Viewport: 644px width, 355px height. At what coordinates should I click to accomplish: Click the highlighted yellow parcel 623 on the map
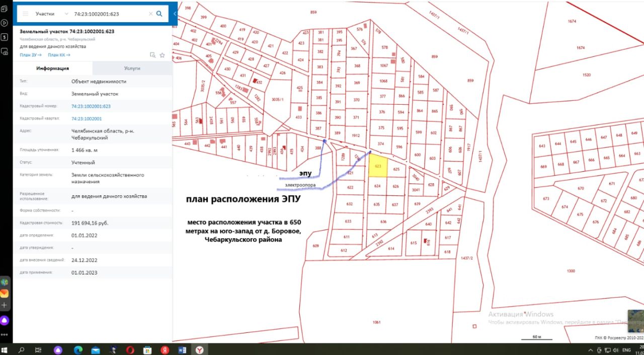click(378, 166)
